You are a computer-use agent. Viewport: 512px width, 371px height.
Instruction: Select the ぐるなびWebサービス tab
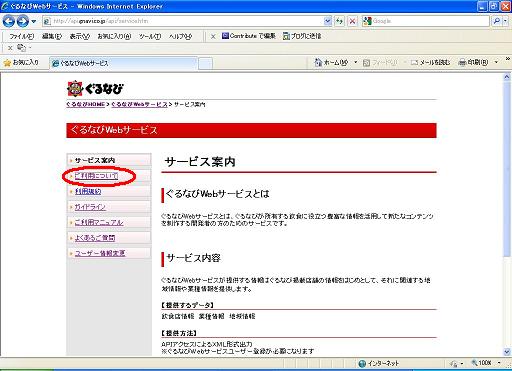point(123,63)
